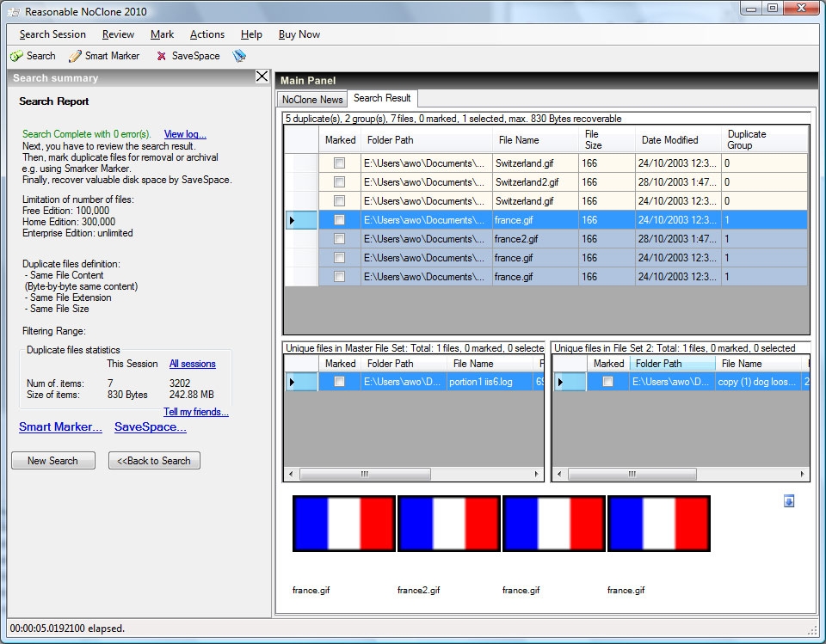
Task: Expand the Mark menu
Action: tap(162, 34)
